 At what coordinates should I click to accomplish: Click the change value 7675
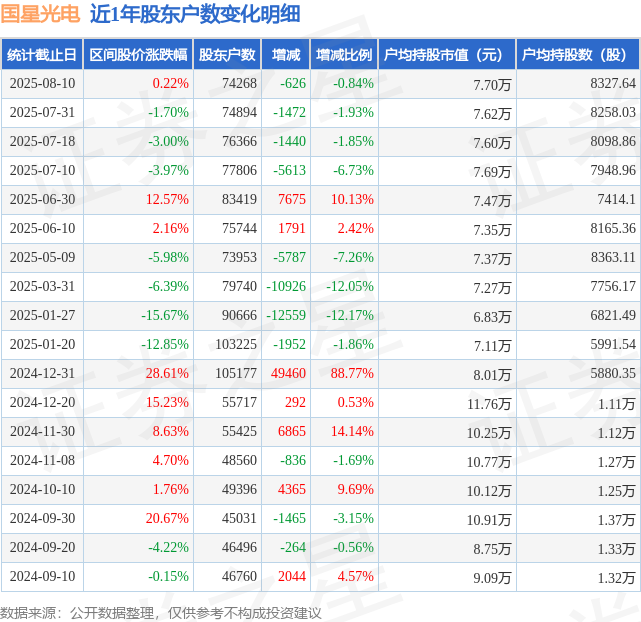[292, 199]
